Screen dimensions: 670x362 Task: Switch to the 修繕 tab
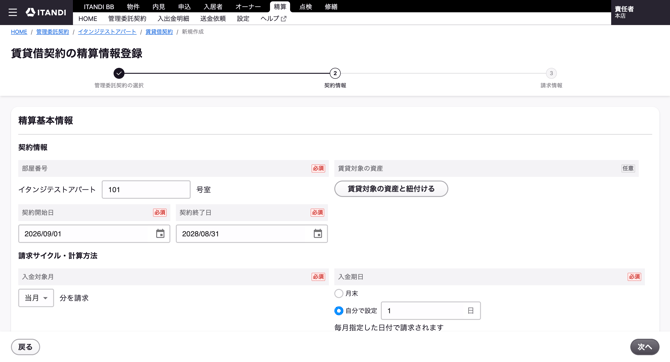click(331, 7)
